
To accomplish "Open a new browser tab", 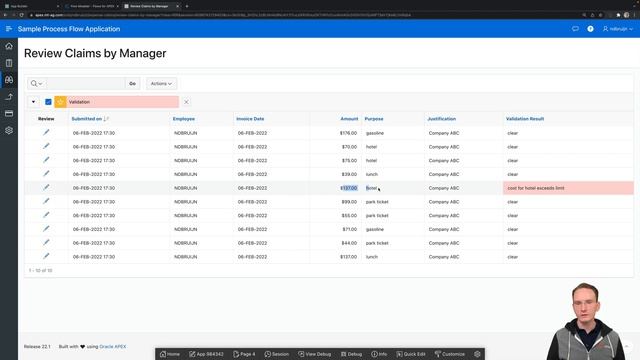I will click(x=187, y=6).
